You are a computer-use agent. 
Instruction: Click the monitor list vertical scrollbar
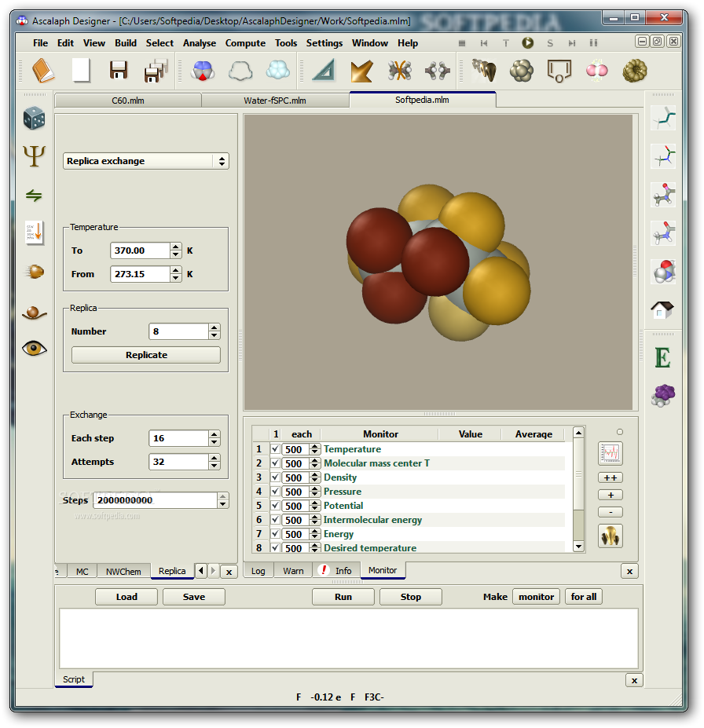pyautogui.click(x=578, y=489)
